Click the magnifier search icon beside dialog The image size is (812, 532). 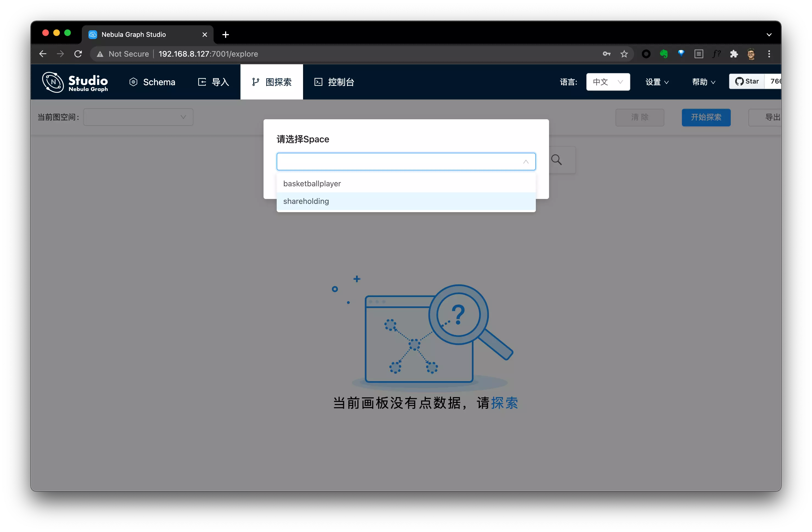pyautogui.click(x=556, y=160)
